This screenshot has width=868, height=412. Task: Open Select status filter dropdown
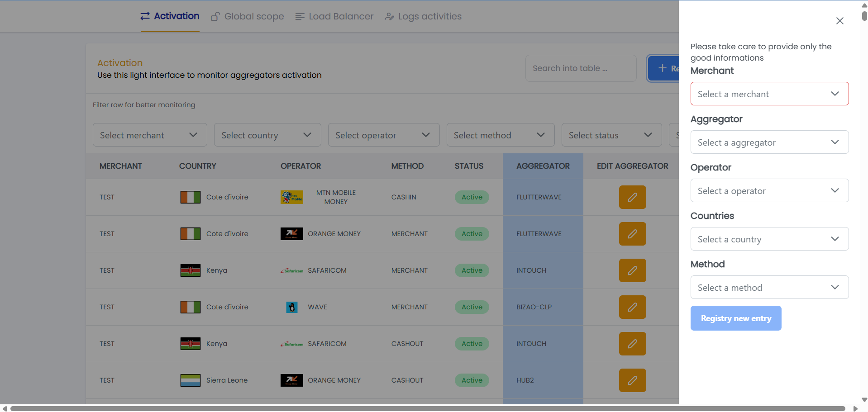pyautogui.click(x=611, y=135)
